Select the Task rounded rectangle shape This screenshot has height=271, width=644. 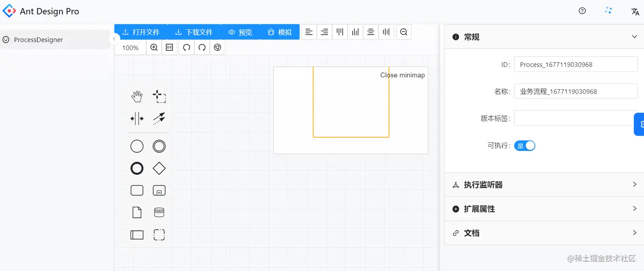tap(137, 190)
